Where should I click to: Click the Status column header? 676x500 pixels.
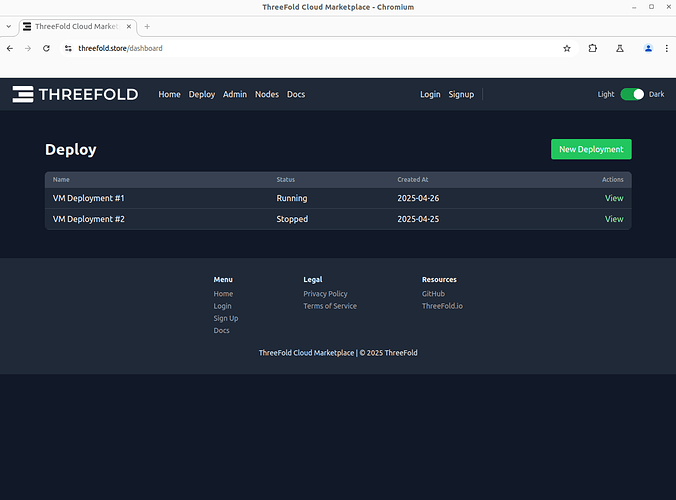point(286,180)
